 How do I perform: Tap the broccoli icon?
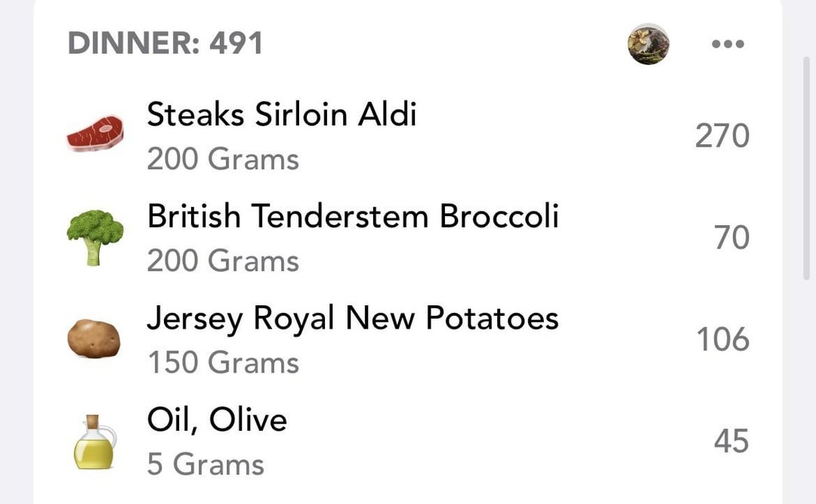tap(94, 237)
